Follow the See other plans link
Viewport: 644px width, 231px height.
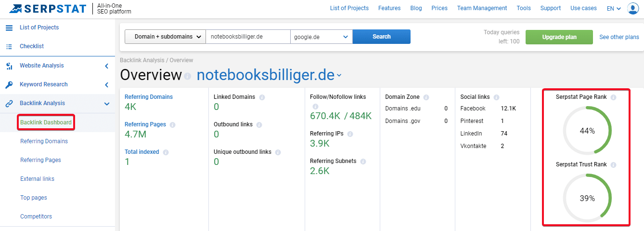tap(619, 37)
